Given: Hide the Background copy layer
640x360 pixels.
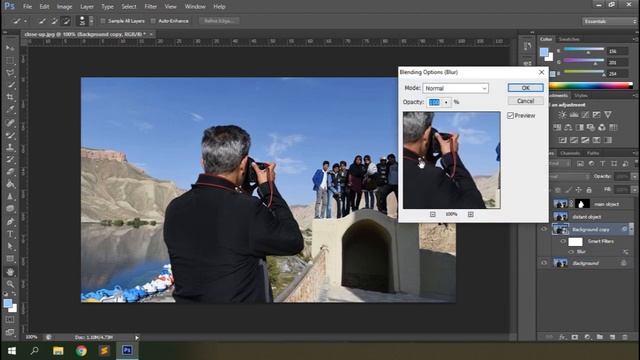Looking at the screenshot, I should (x=544, y=229).
